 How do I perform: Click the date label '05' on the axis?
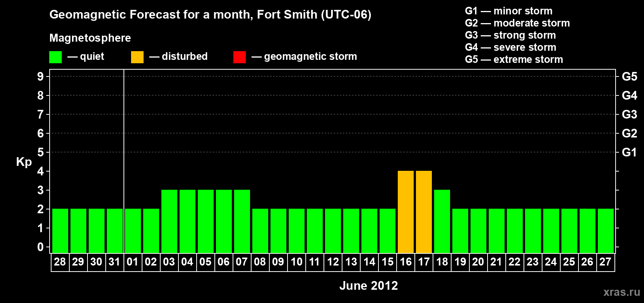[205, 262]
